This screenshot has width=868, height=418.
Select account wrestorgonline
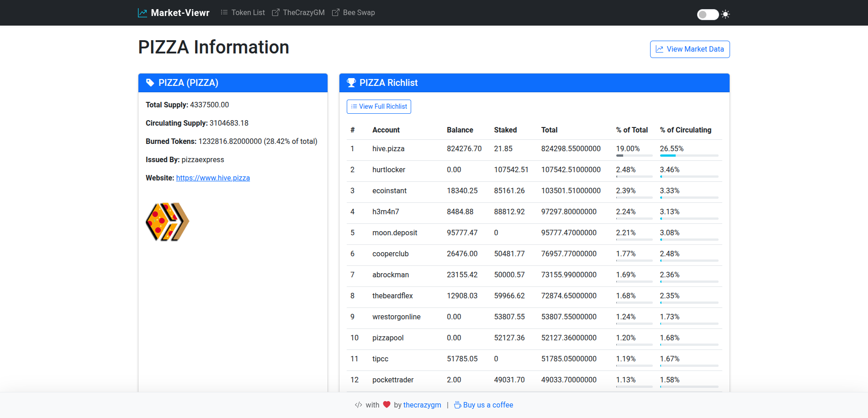click(397, 317)
